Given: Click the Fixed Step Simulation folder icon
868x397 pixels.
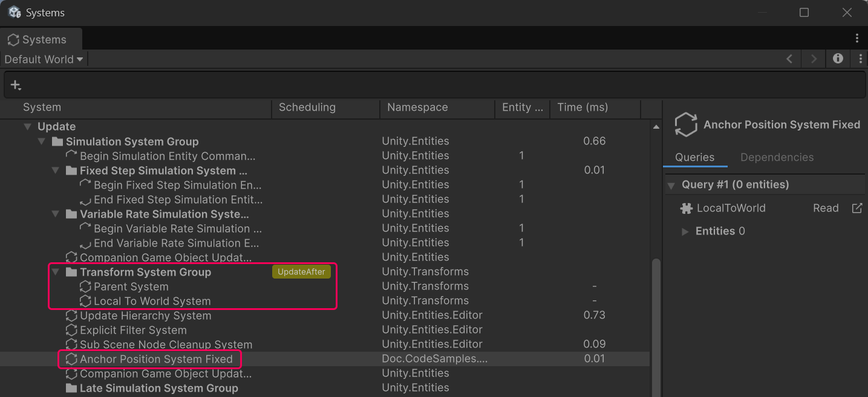Looking at the screenshot, I should [x=71, y=170].
